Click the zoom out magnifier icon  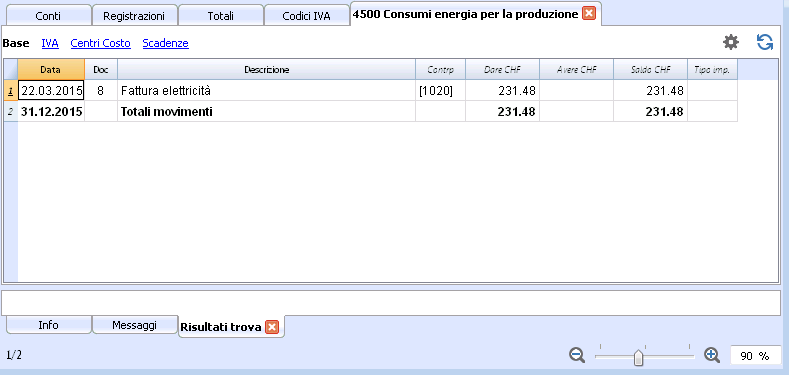[577, 355]
